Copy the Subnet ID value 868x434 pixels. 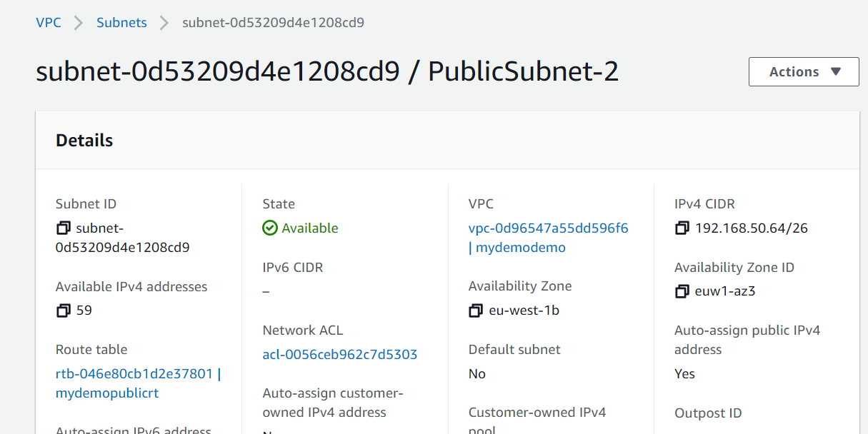tap(64, 228)
